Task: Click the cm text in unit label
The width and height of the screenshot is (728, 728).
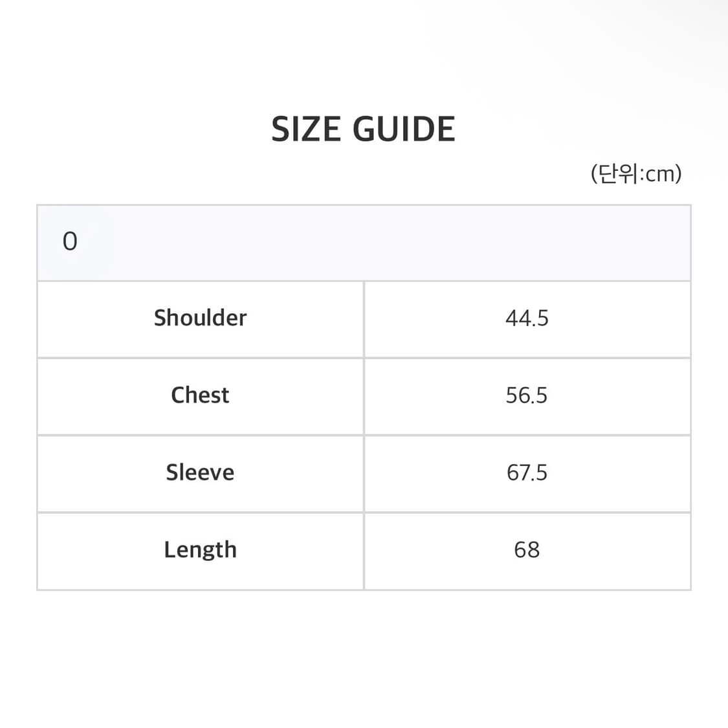Action: point(661,174)
